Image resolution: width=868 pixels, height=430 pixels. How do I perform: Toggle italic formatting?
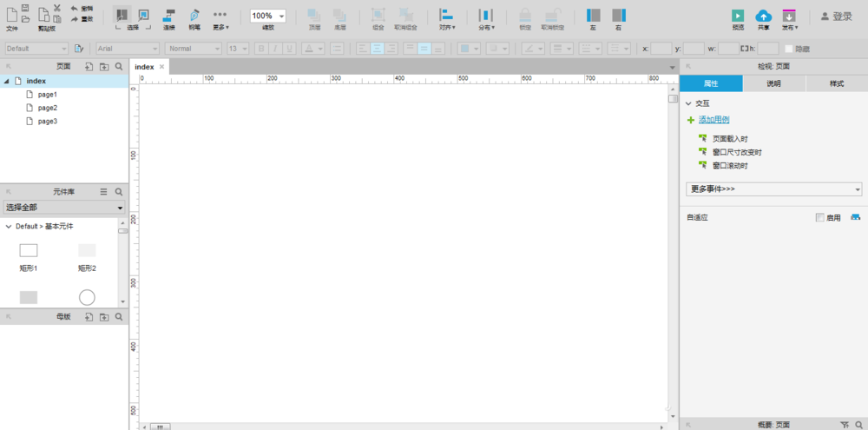[275, 49]
